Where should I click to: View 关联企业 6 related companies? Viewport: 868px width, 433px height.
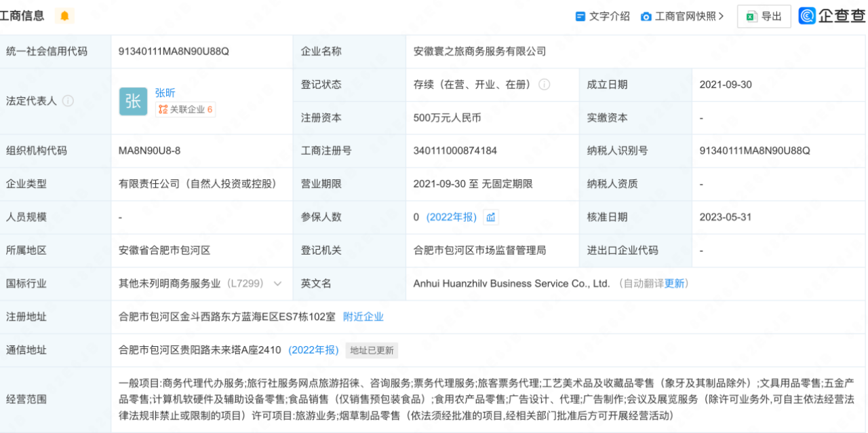tap(186, 109)
